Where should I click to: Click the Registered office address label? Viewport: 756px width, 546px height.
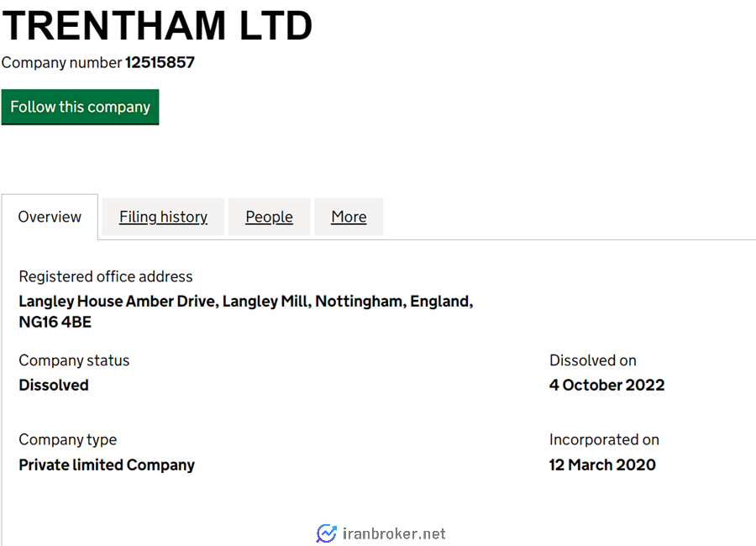tap(106, 277)
